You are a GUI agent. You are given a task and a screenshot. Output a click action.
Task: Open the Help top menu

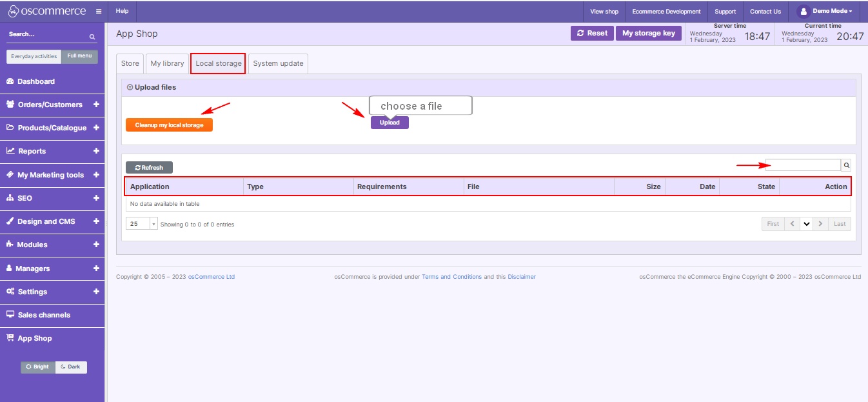122,11
